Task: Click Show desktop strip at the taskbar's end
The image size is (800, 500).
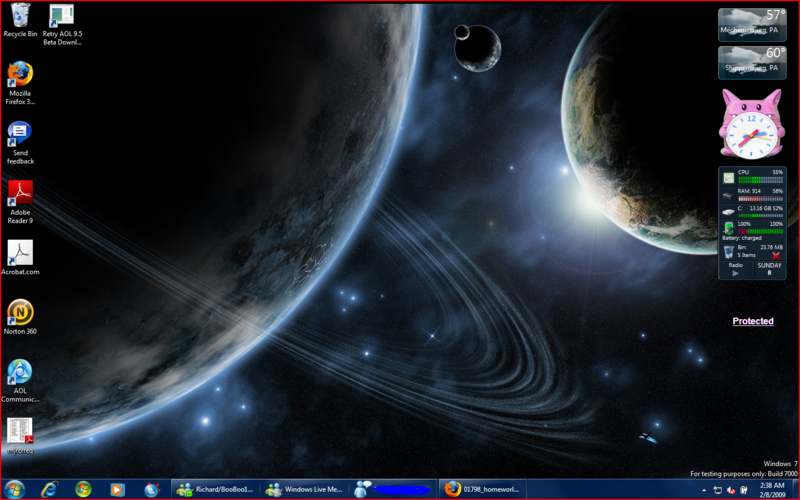Action: 795,490
